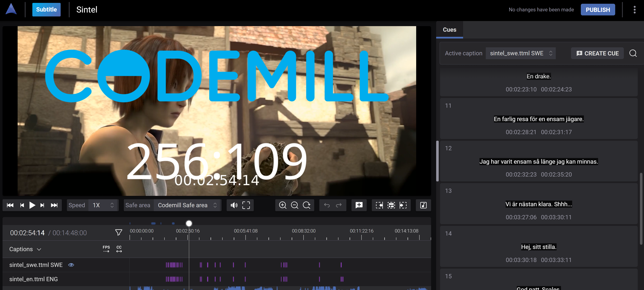Redo the last change
This screenshot has width=644, height=290.
click(x=339, y=205)
